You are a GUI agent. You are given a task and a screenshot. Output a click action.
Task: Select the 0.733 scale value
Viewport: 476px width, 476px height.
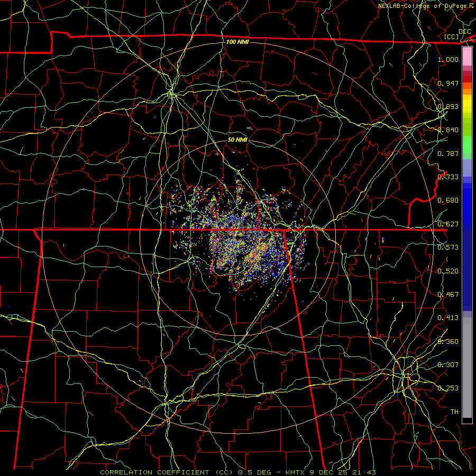click(448, 177)
